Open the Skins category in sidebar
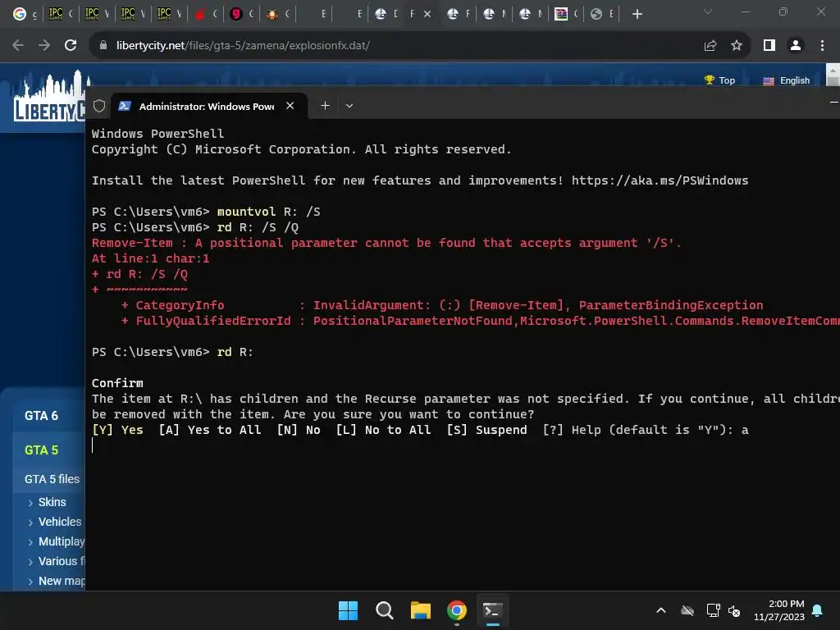Viewport: 840px width, 630px height. 52,502
